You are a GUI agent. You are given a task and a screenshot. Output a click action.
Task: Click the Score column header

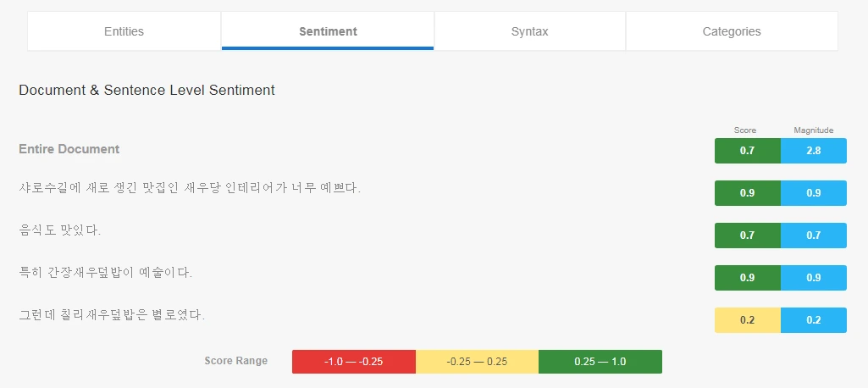[745, 130]
